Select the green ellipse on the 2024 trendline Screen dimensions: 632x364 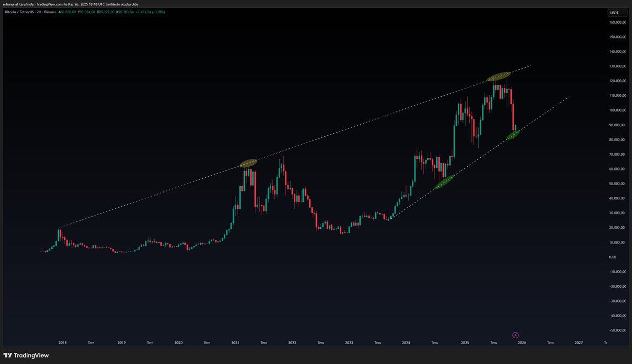[444, 181]
